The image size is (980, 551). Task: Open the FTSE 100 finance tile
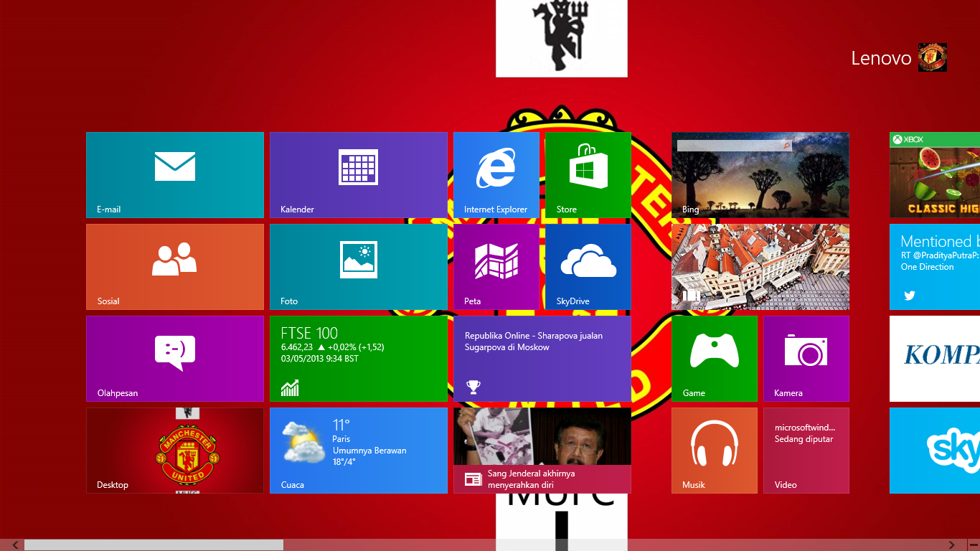(x=359, y=359)
